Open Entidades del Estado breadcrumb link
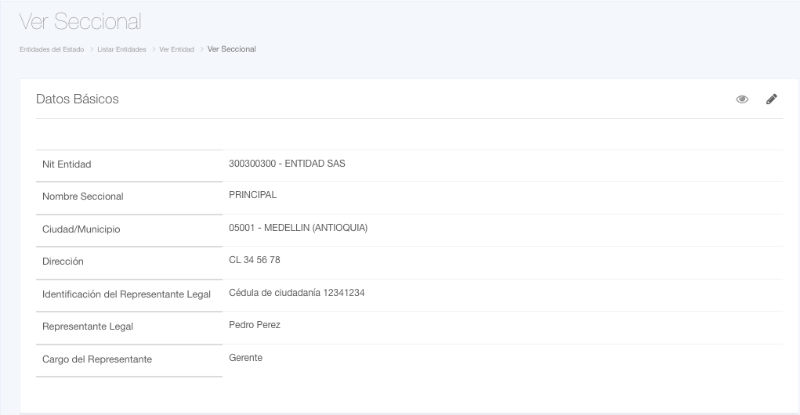 click(51, 49)
